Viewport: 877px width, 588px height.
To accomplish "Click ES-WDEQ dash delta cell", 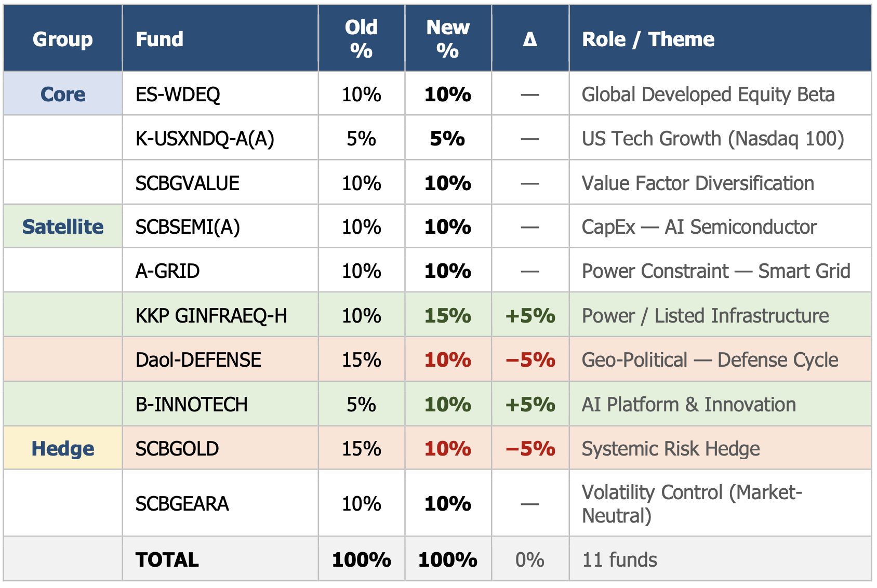I will tap(530, 95).
